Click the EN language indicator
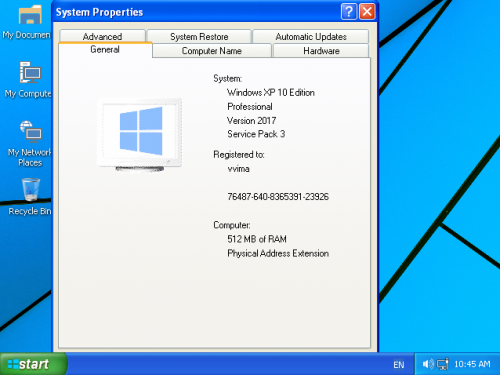This screenshot has height=375, width=500. pyautogui.click(x=399, y=365)
